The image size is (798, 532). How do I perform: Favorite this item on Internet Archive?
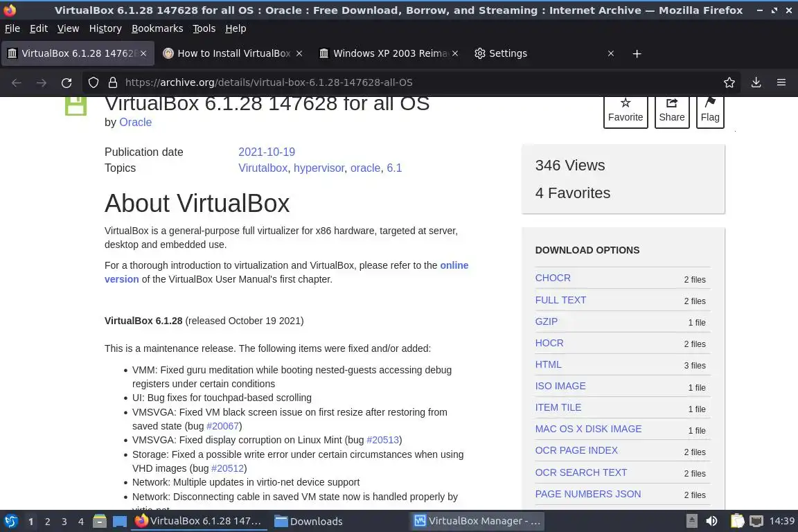(626, 111)
